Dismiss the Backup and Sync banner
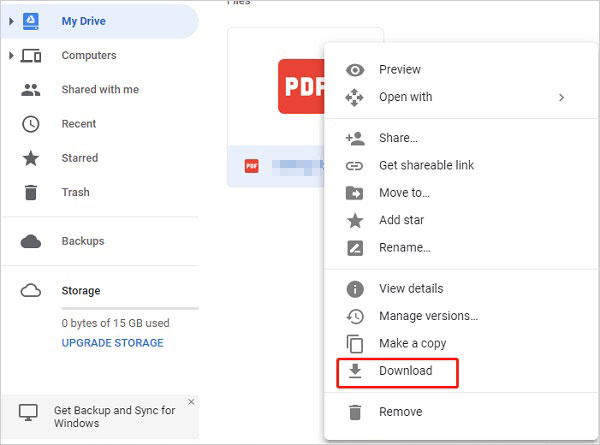Viewport: 600px width, 445px height. tap(191, 402)
